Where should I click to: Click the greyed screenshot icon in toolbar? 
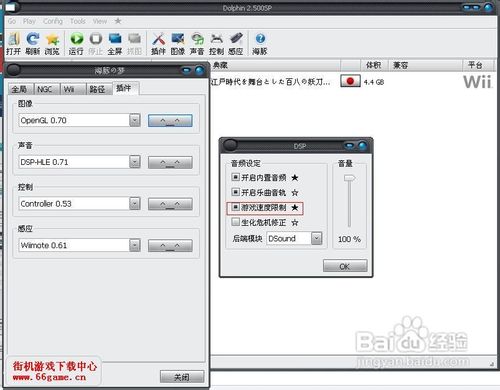click(x=134, y=39)
